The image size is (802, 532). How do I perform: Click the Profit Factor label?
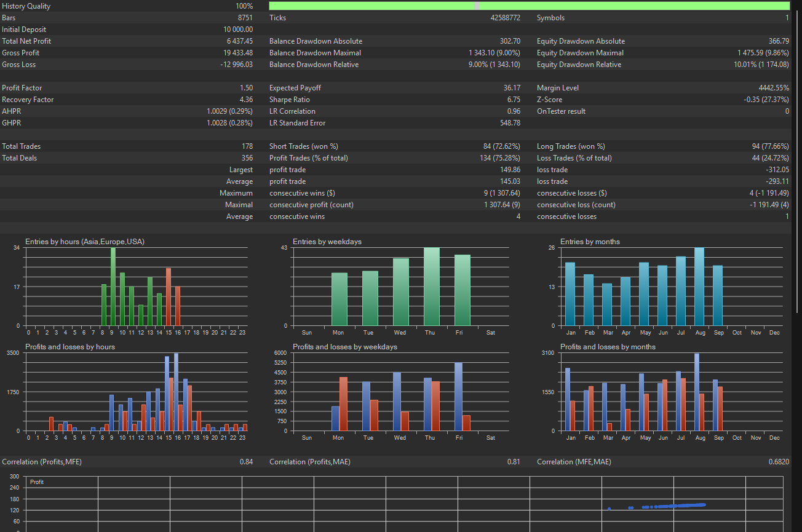click(x=22, y=88)
